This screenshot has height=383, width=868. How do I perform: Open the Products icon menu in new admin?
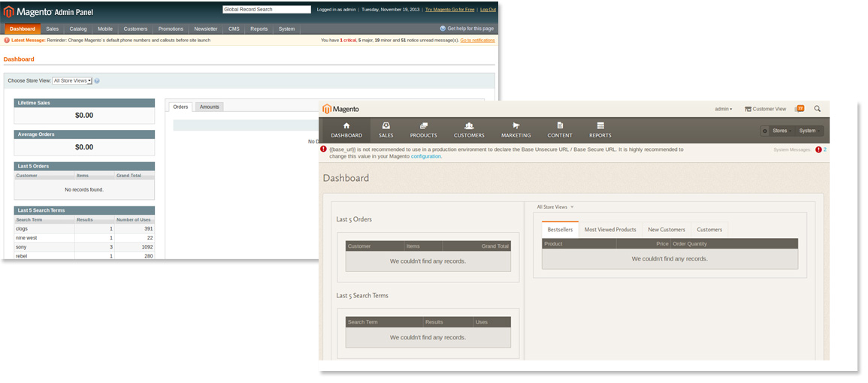pos(424,130)
